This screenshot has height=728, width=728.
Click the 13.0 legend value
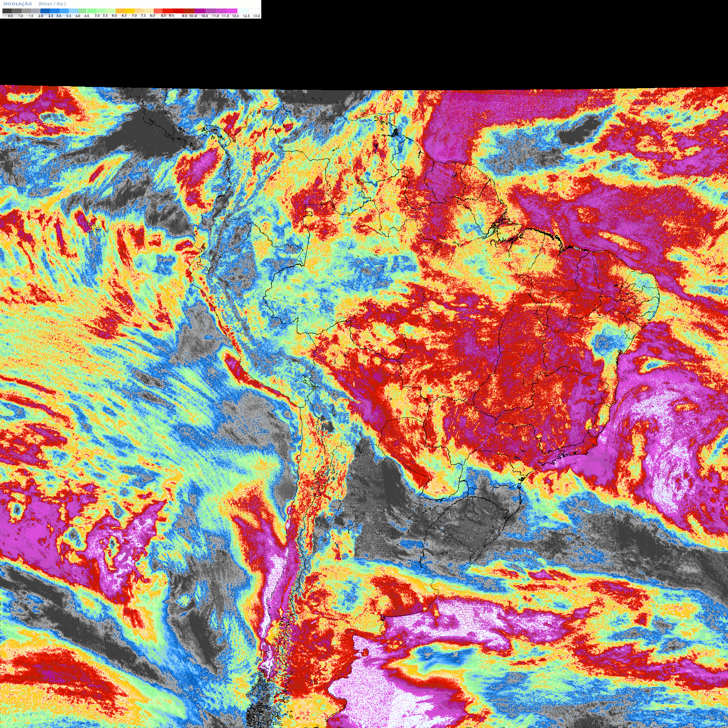257,16
